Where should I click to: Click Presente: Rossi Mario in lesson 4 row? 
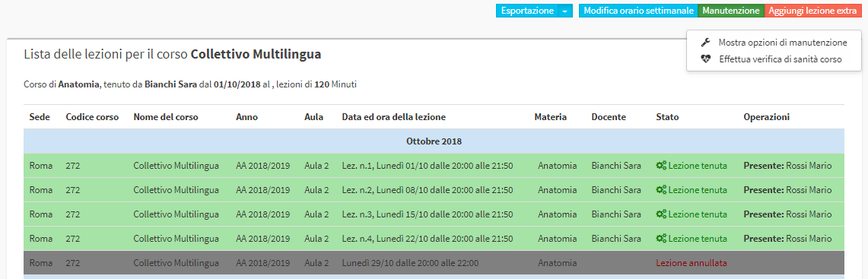787,239
